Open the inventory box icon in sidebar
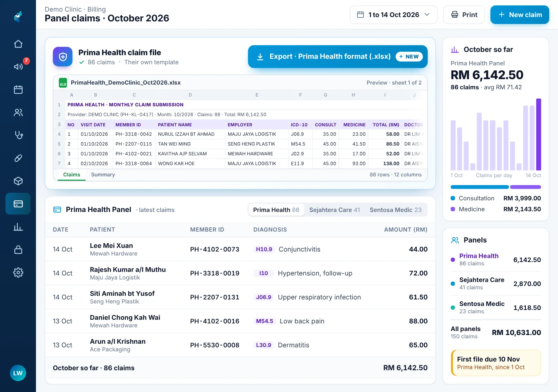Viewport: 558px width, 392px height. coord(18,181)
